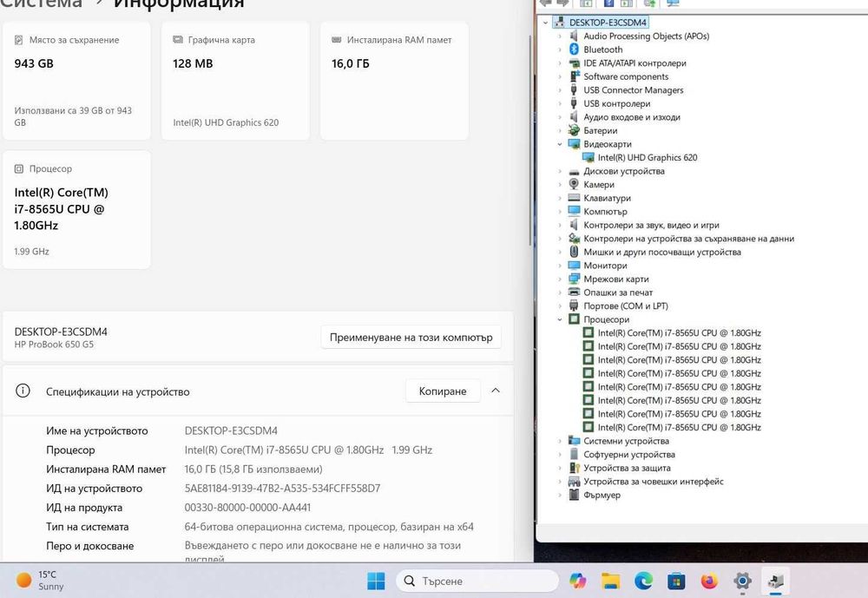
Task: Select Intel(R) UHD Graphics 620 under Видеокарти
Action: 648,157
